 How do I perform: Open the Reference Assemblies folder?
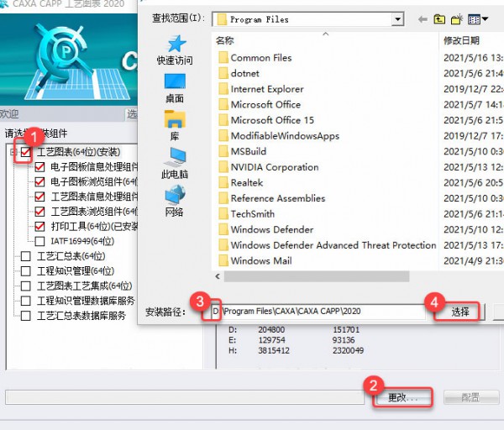(x=271, y=198)
